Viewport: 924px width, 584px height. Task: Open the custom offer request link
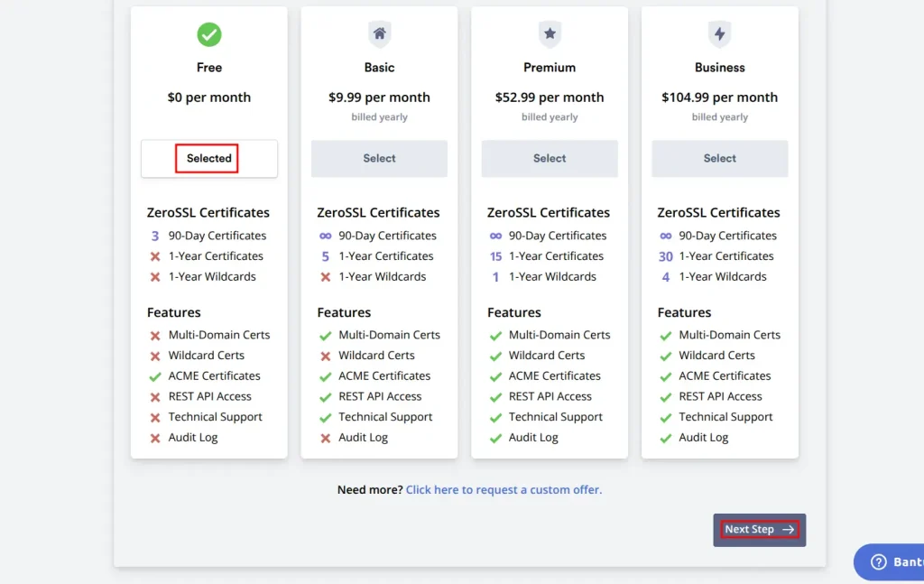pos(504,489)
